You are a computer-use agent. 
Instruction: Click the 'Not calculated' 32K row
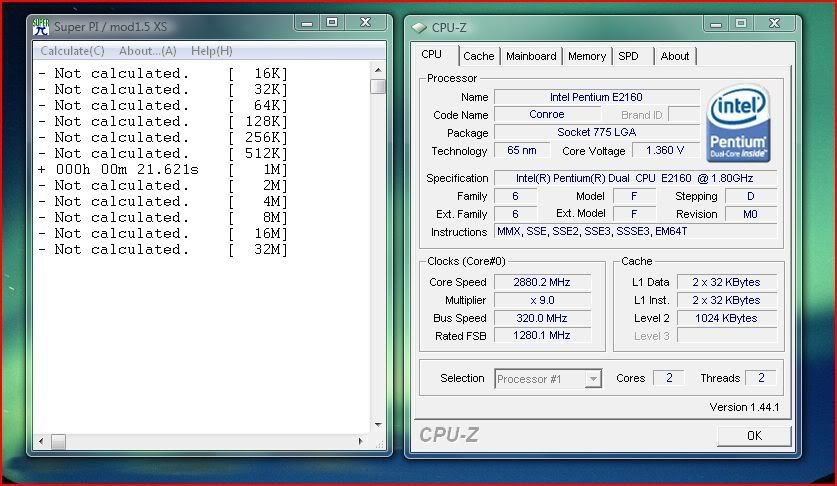coord(163,90)
